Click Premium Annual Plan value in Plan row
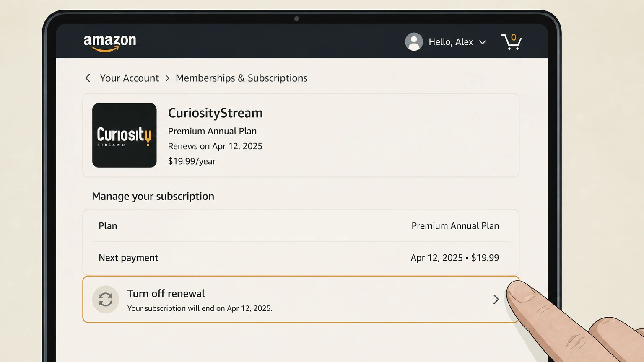Viewport: 644px width, 362px height. 455,226
